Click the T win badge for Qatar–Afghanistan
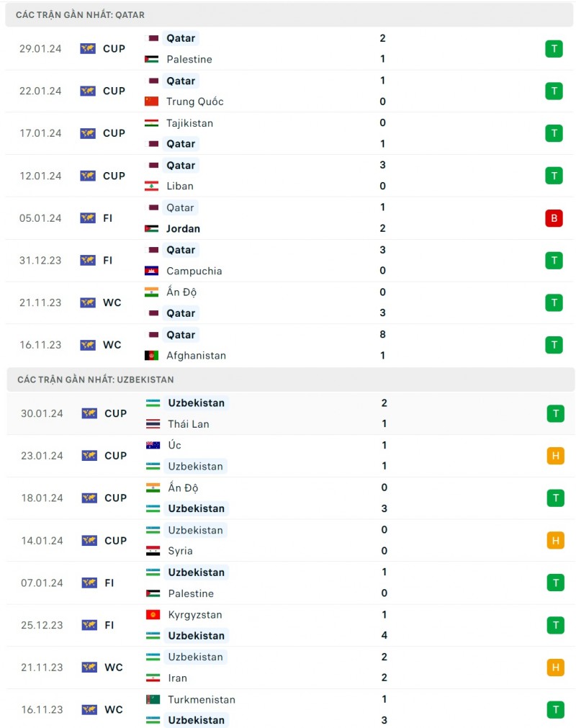 [x=554, y=345]
